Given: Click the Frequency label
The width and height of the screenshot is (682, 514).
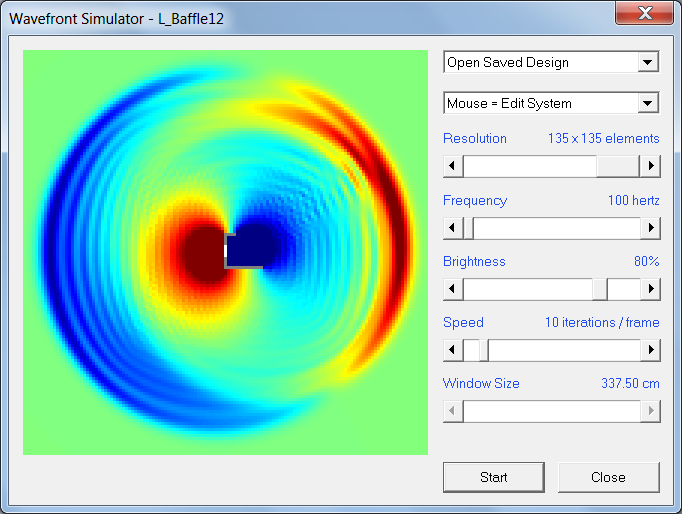Looking at the screenshot, I should pos(475,200).
